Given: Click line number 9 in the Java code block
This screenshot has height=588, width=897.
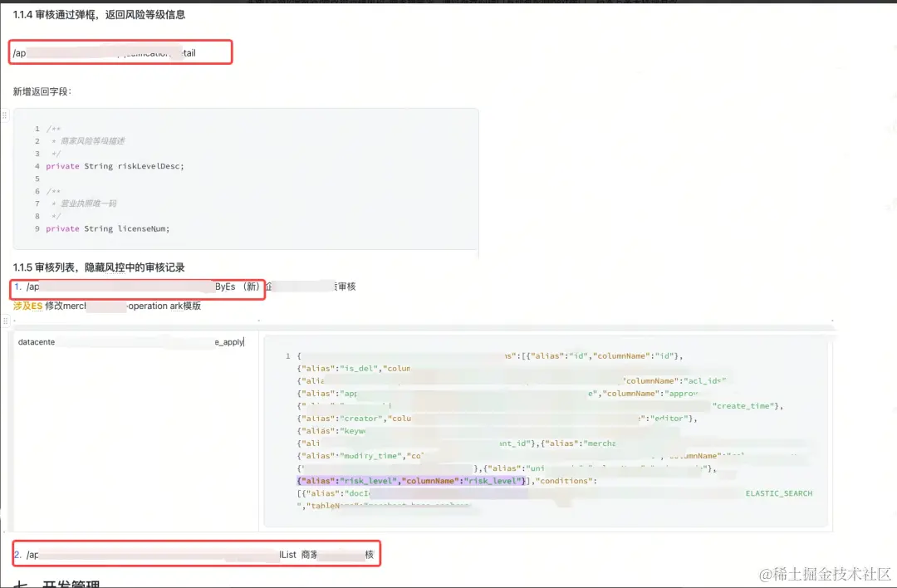Looking at the screenshot, I should (x=37, y=228).
